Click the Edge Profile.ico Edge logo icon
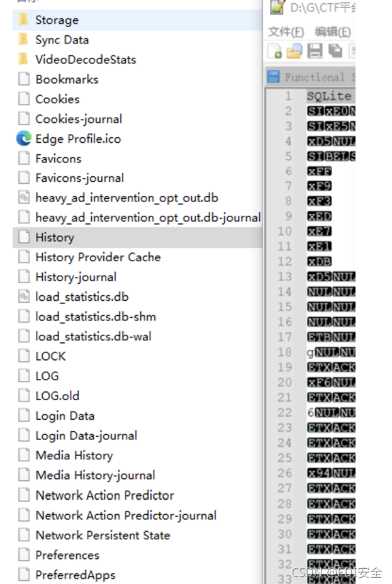This screenshot has width=392, height=584. (24, 138)
